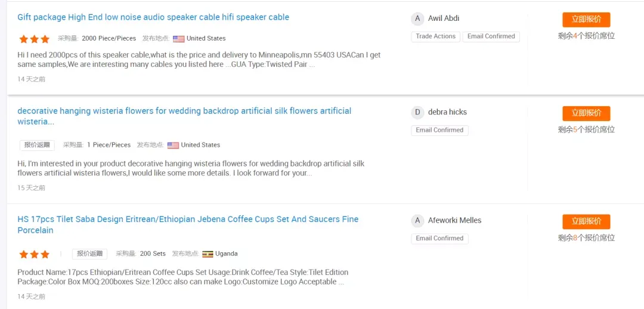
Task: Click quote now button for Awil Abdi request
Action: pyautogui.click(x=586, y=20)
